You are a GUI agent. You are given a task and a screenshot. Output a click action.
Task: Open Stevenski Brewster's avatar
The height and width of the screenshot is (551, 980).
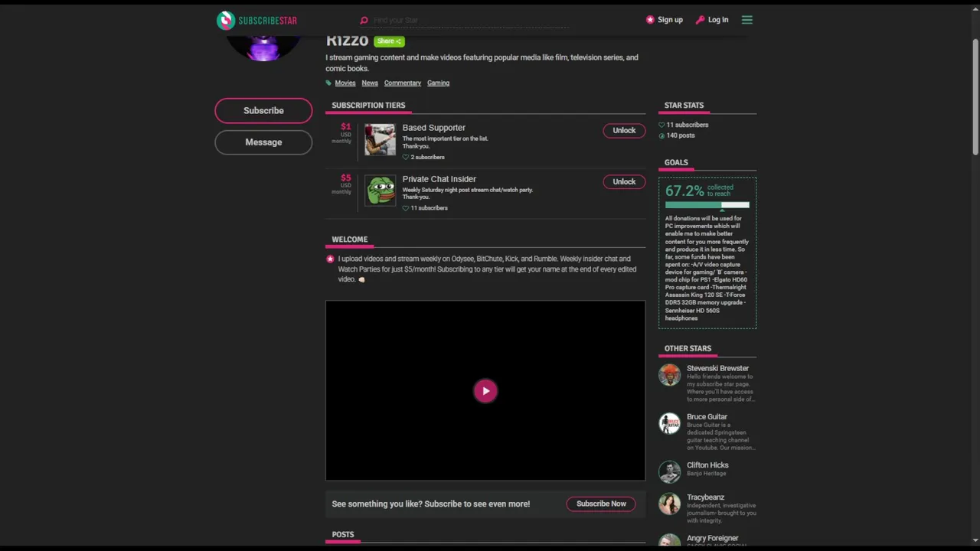tap(670, 375)
